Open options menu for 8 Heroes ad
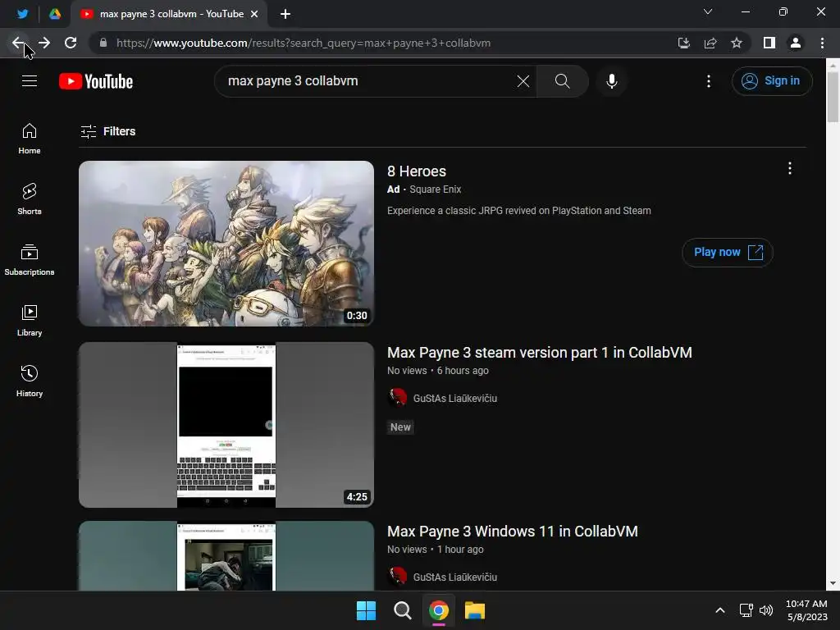The width and height of the screenshot is (840, 630). click(789, 169)
